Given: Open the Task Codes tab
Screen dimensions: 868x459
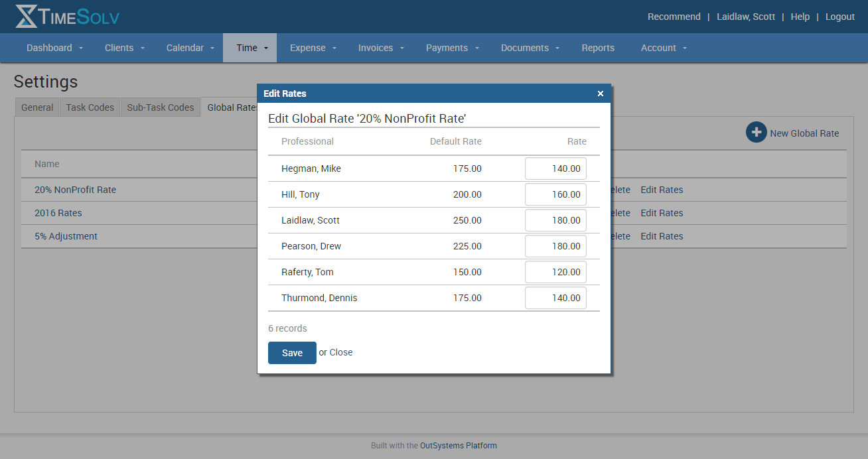Looking at the screenshot, I should coord(90,107).
